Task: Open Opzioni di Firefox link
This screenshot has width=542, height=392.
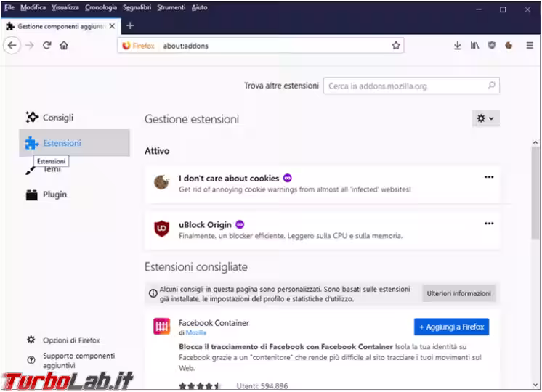Action: (x=71, y=340)
